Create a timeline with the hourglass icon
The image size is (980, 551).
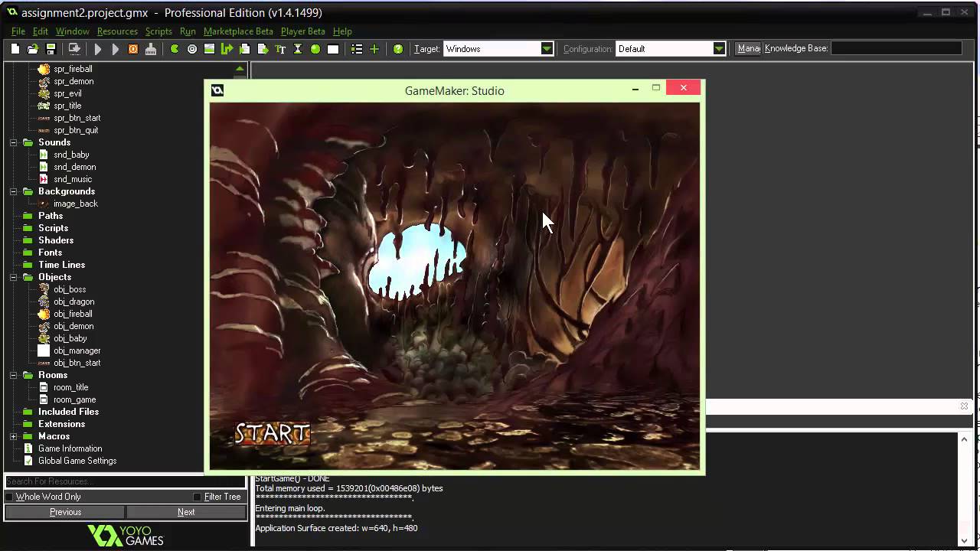tap(298, 49)
